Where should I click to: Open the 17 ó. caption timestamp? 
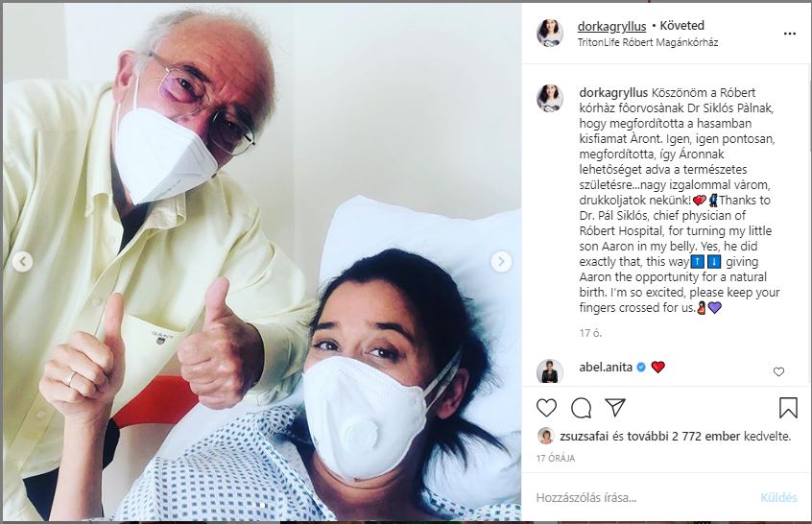[x=590, y=333]
